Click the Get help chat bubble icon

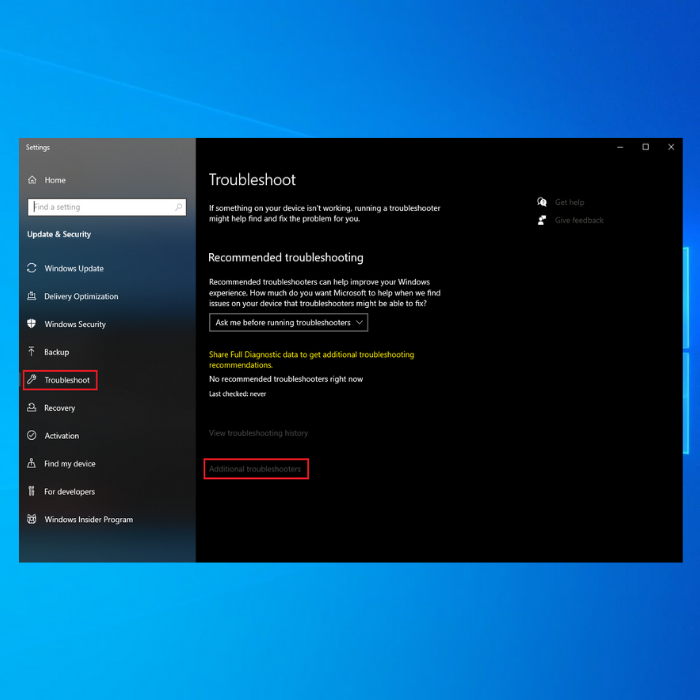click(x=542, y=202)
